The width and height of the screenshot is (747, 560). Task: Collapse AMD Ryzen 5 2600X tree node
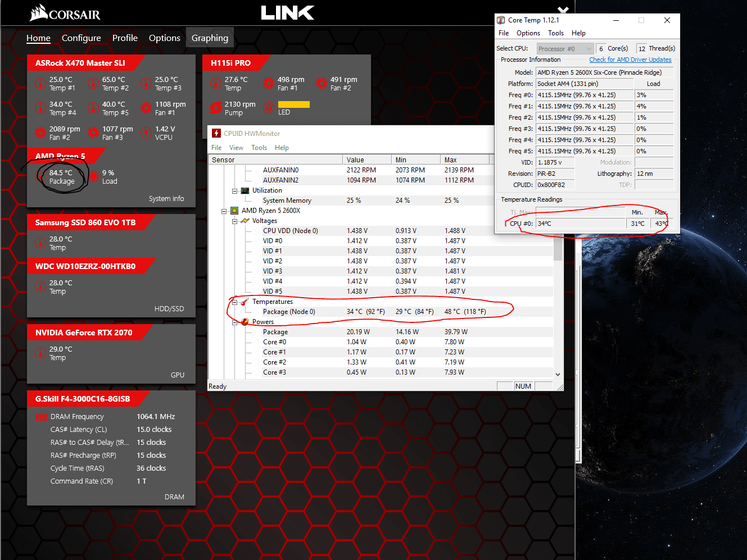point(224,211)
